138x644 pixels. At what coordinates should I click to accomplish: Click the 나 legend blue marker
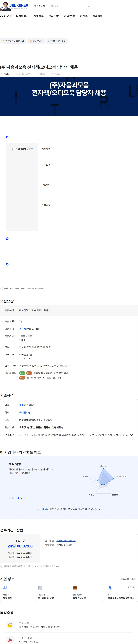coord(18,498)
